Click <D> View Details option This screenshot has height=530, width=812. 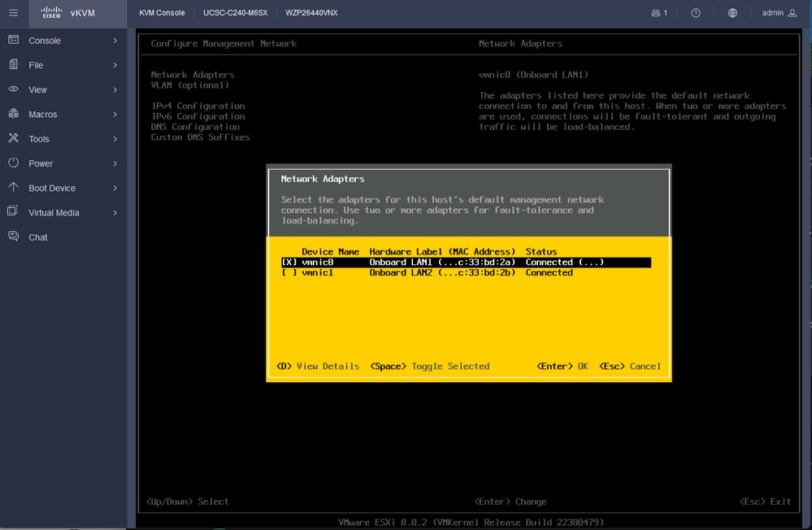[x=318, y=367]
